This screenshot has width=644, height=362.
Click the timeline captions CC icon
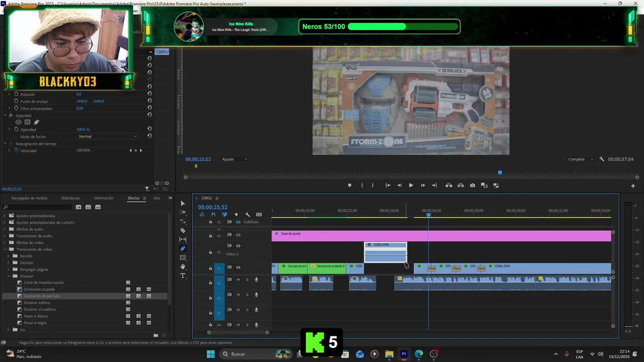pyautogui.click(x=259, y=215)
